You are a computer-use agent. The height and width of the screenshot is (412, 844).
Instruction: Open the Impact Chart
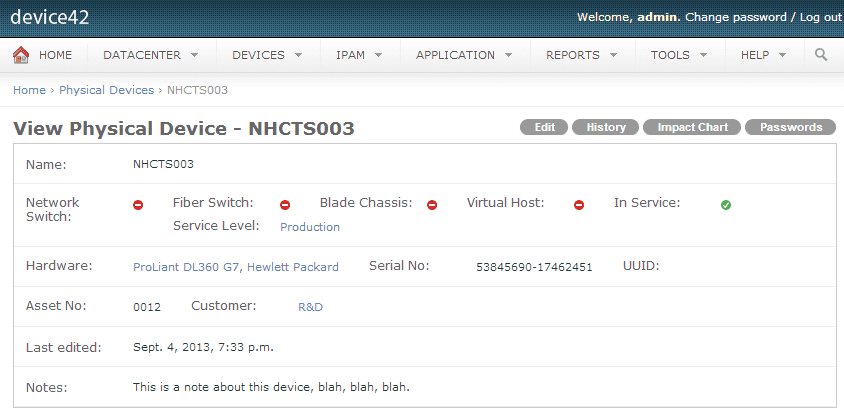click(x=692, y=127)
